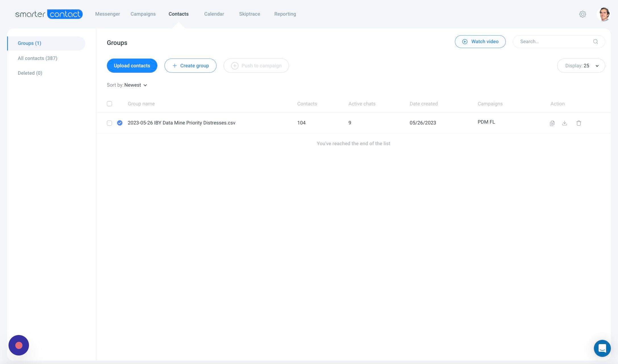Open the user profile avatar

tap(604, 14)
